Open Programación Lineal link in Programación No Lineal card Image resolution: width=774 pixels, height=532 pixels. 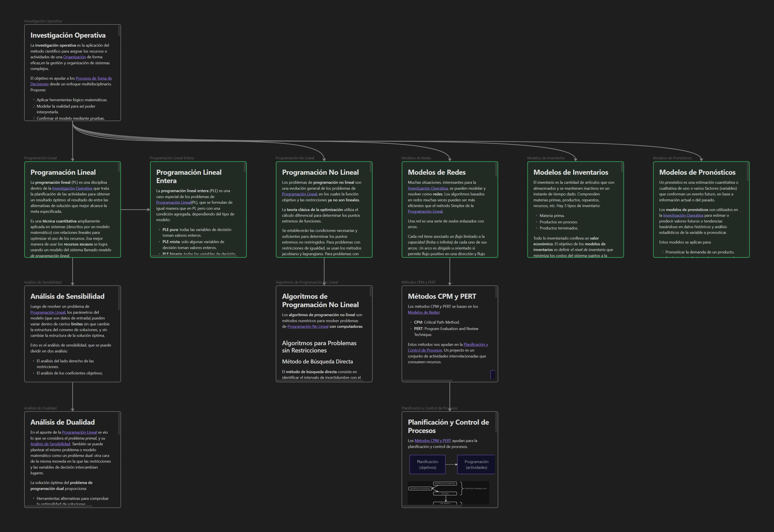click(x=299, y=194)
